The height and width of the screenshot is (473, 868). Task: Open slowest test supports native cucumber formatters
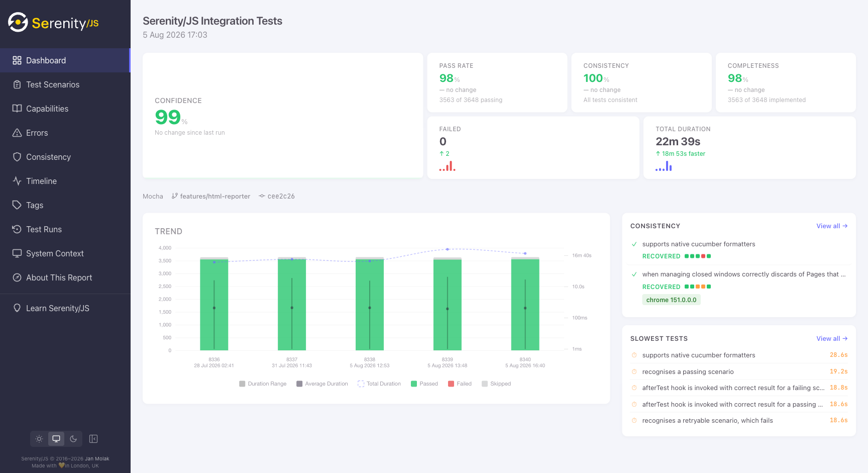[739, 355]
